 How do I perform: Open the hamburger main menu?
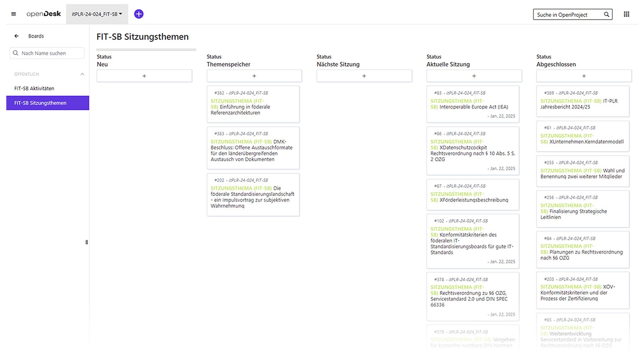pyautogui.click(x=13, y=14)
